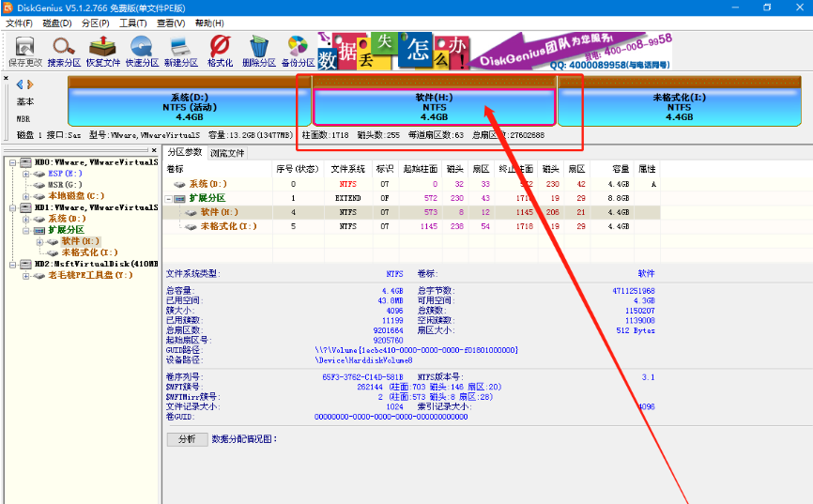
Task: Open the 搜索分区 search partition tool
Action: point(64,52)
